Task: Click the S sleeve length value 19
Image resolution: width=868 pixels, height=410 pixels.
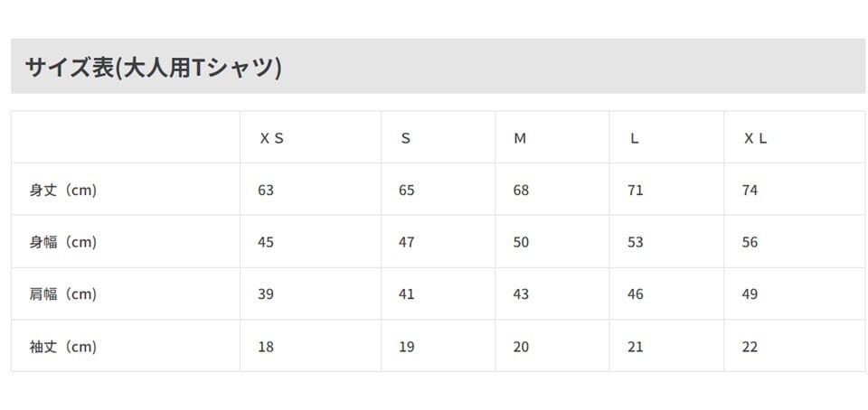Action: coord(407,347)
